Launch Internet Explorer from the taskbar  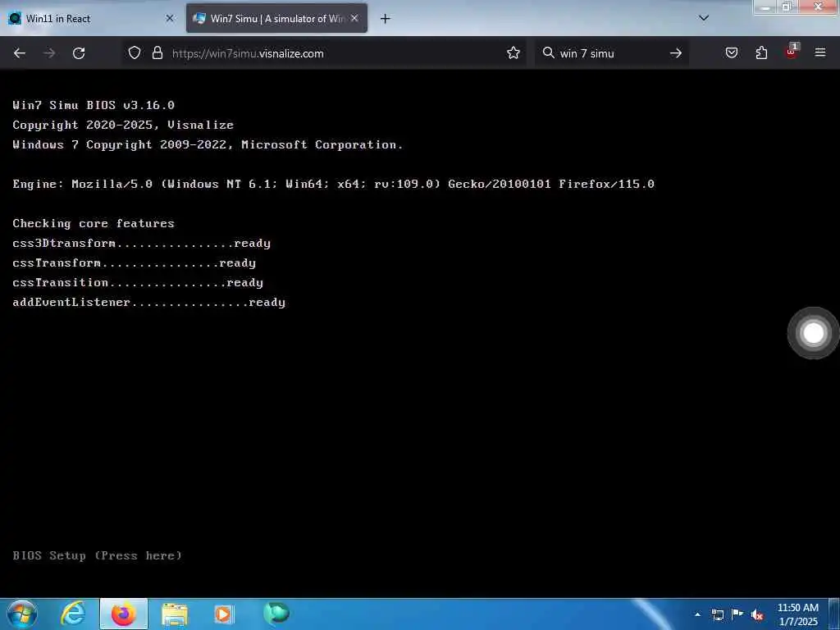(x=73, y=614)
